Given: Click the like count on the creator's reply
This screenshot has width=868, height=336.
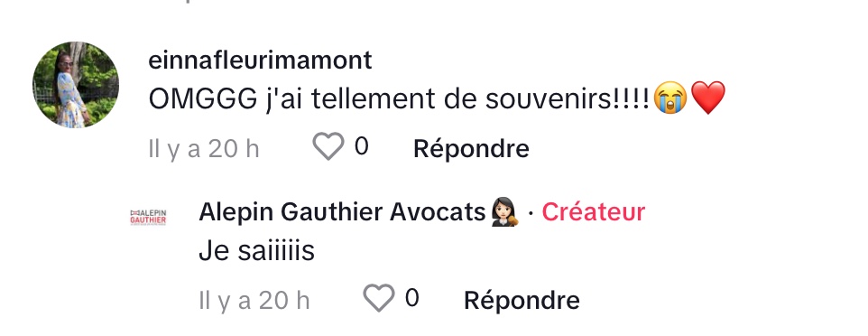Looking at the screenshot, I should click(411, 298).
